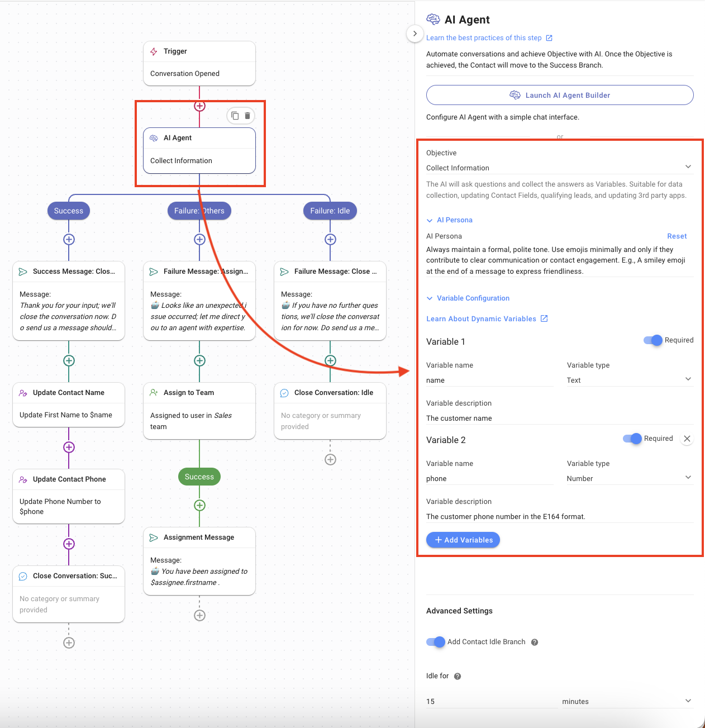Viewport: 705px width, 728px height.
Task: Remove Variable 2 with the X icon
Action: pos(687,439)
